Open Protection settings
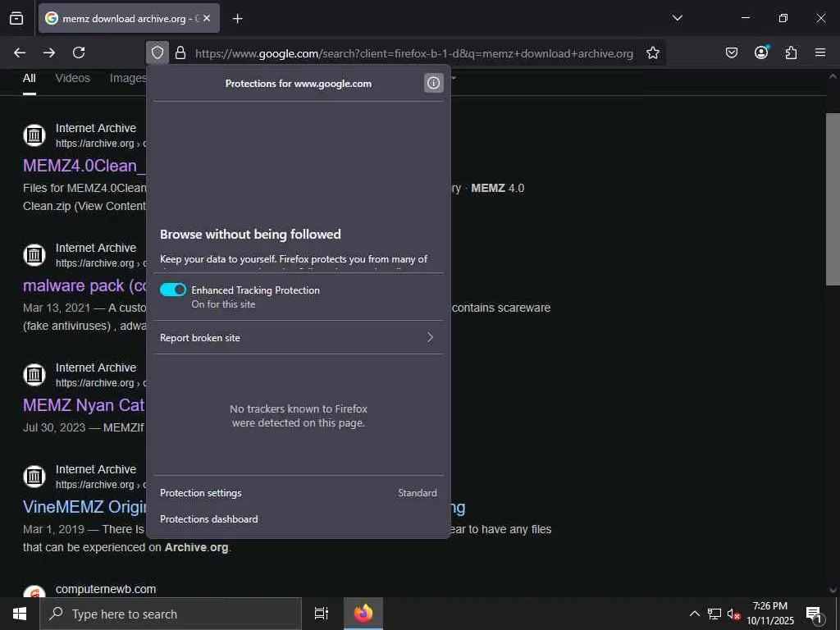The width and height of the screenshot is (840, 630). [x=299, y=493]
